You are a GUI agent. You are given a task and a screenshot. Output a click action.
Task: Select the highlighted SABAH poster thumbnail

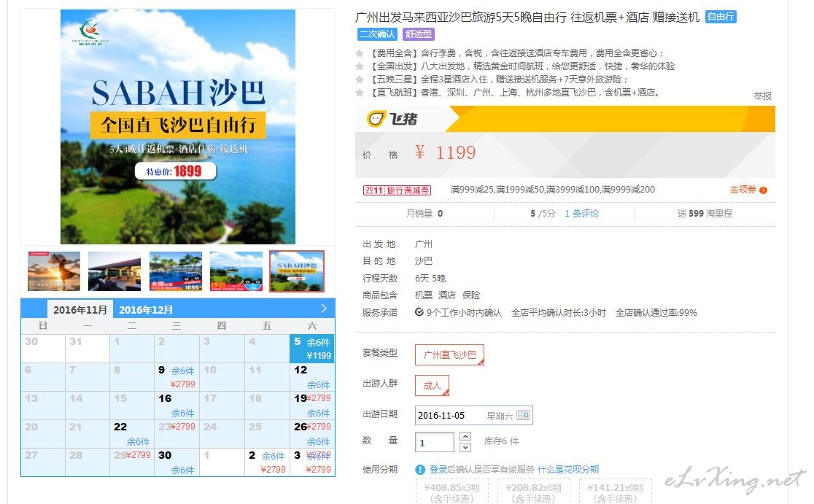tap(297, 271)
